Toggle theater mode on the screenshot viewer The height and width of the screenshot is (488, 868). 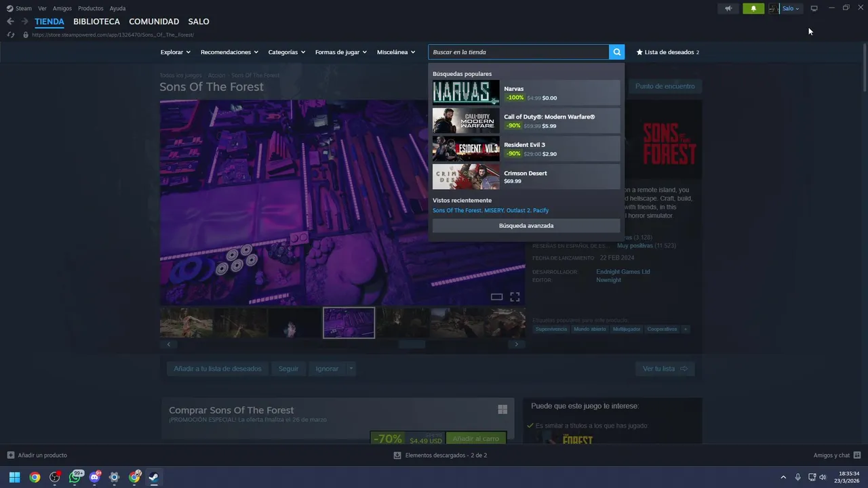[x=496, y=297]
